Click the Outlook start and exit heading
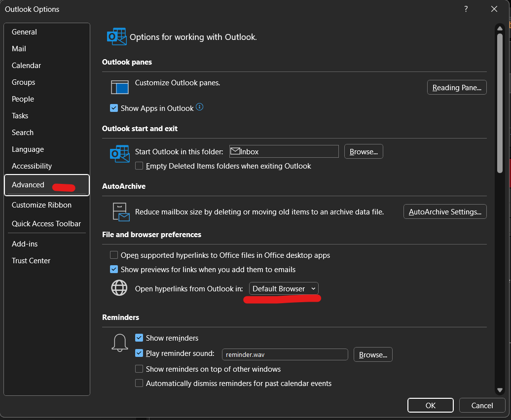The height and width of the screenshot is (420, 511). [140, 129]
